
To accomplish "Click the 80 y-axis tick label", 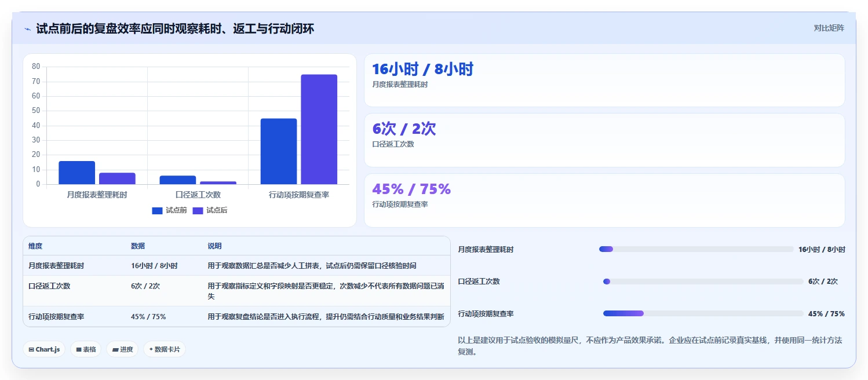I will click(x=36, y=67).
